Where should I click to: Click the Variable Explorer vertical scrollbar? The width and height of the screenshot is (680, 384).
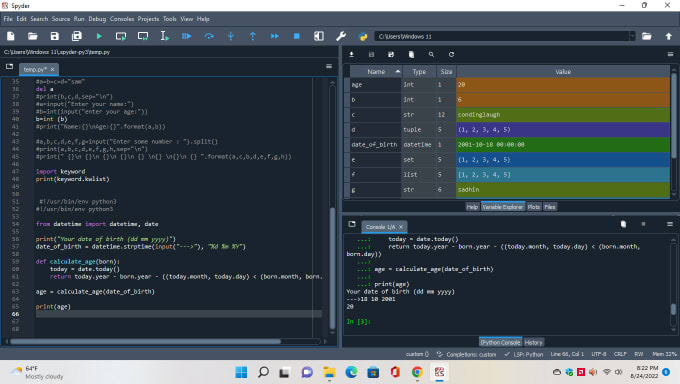tap(674, 115)
